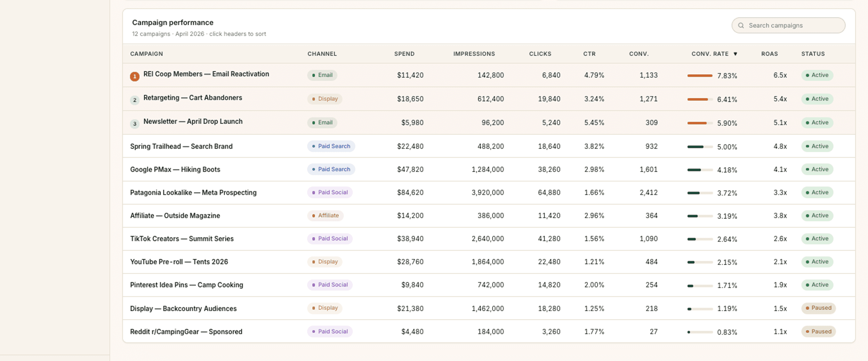This screenshot has height=361, width=868.
Task: Click Paused status on Backcountry Audiences row
Action: [818, 308]
